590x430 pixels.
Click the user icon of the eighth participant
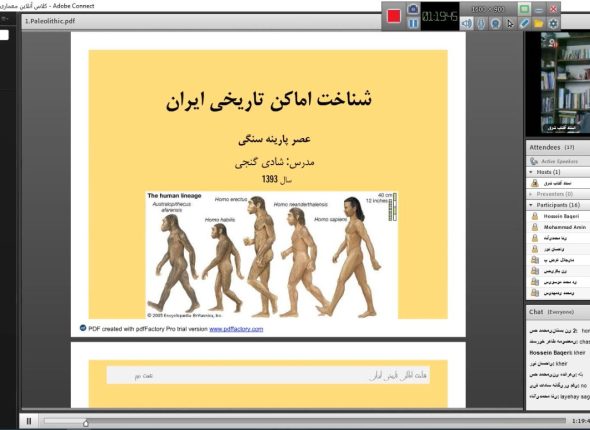535,293
